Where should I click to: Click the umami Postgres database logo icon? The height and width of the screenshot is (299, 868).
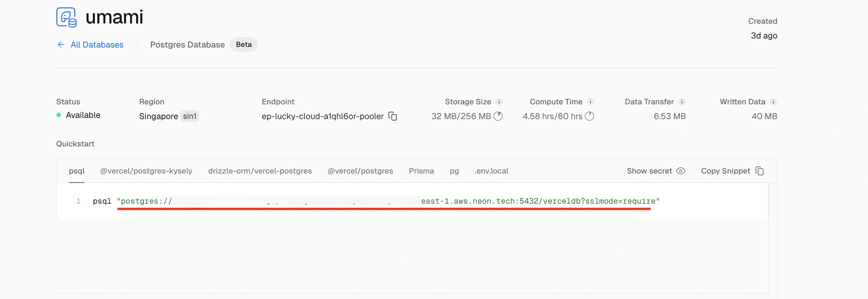(66, 17)
